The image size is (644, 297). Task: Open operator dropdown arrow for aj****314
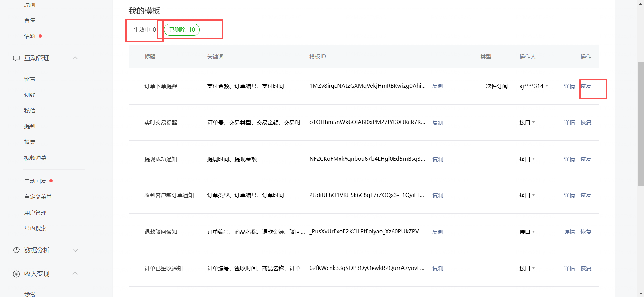click(x=547, y=86)
